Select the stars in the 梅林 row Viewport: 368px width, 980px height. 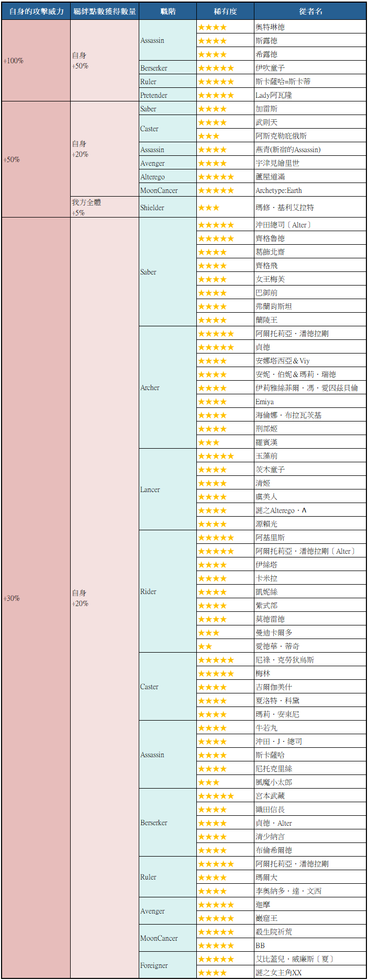216,674
